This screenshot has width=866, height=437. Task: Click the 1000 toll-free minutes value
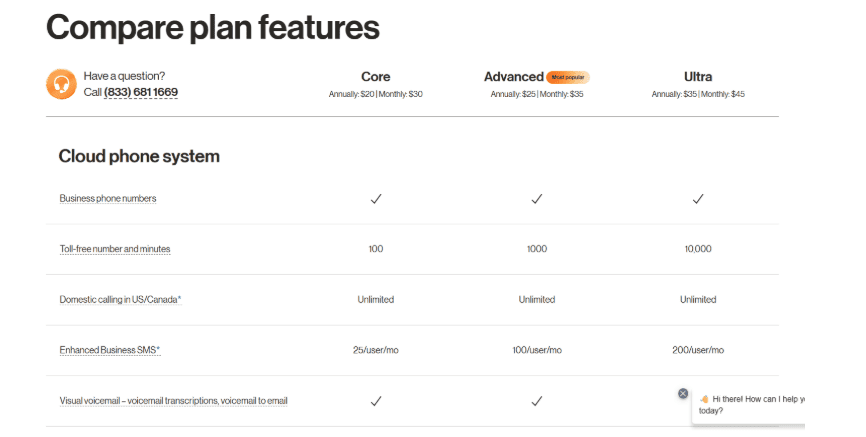click(x=537, y=249)
